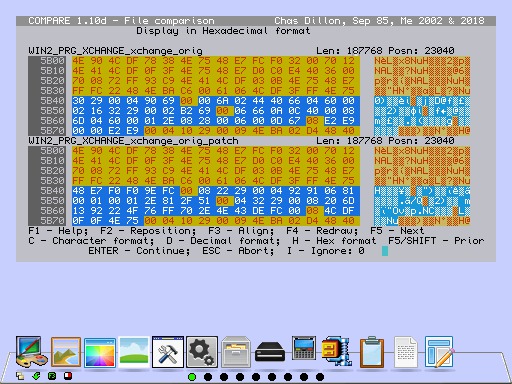This screenshot has width=512, height=384.
Task: Click the hex row starting '02 16 32 29'
Action: [x=216, y=111]
